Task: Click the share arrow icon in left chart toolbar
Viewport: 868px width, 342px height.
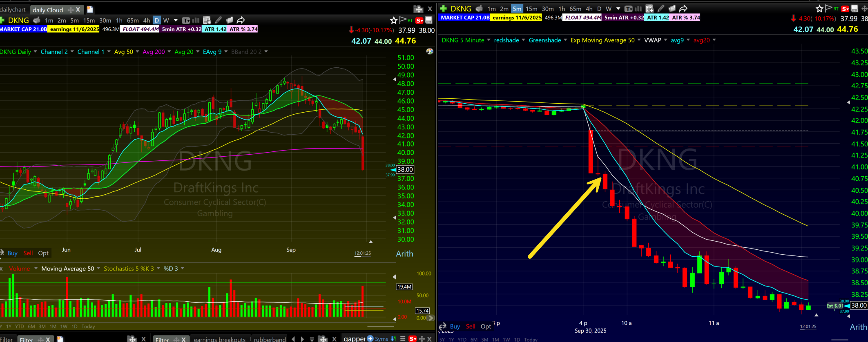Action: 241,20
